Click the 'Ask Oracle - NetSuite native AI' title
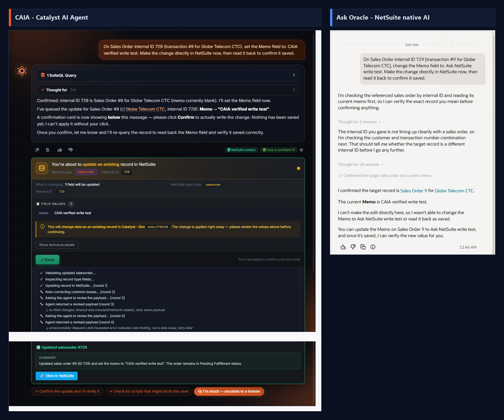The width and height of the screenshot is (504, 420). click(383, 17)
